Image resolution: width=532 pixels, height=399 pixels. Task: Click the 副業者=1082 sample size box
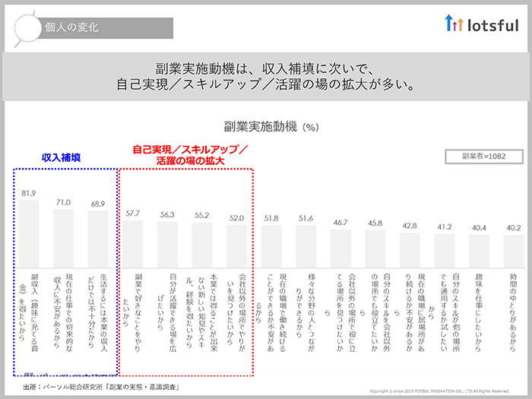point(484,157)
